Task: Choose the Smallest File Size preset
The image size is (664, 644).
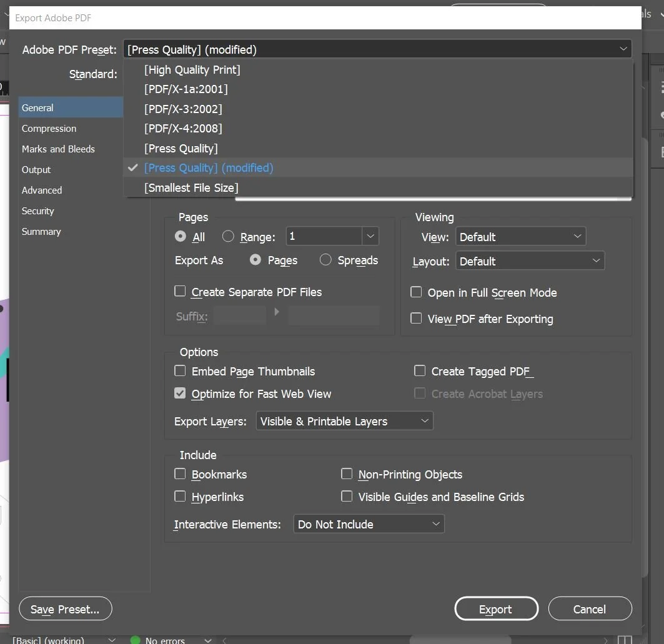Action: [378, 187]
